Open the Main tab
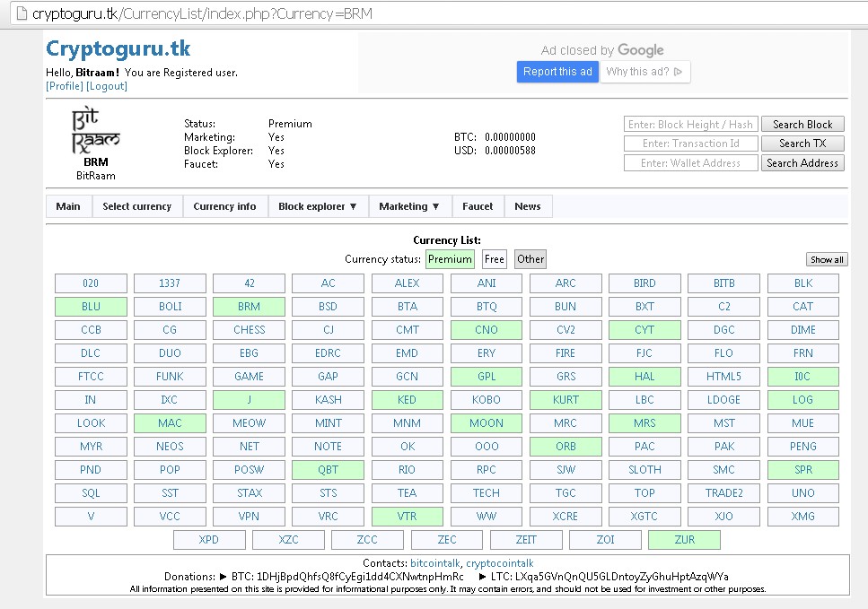This screenshot has width=868, height=609. click(x=68, y=206)
